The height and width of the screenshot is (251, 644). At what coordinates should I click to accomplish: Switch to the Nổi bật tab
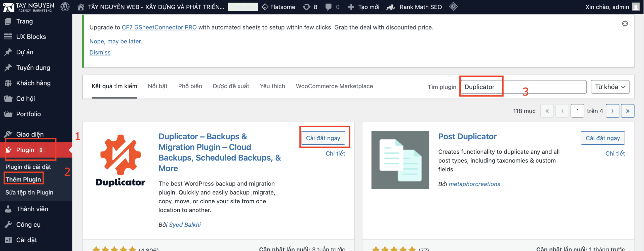[157, 86]
